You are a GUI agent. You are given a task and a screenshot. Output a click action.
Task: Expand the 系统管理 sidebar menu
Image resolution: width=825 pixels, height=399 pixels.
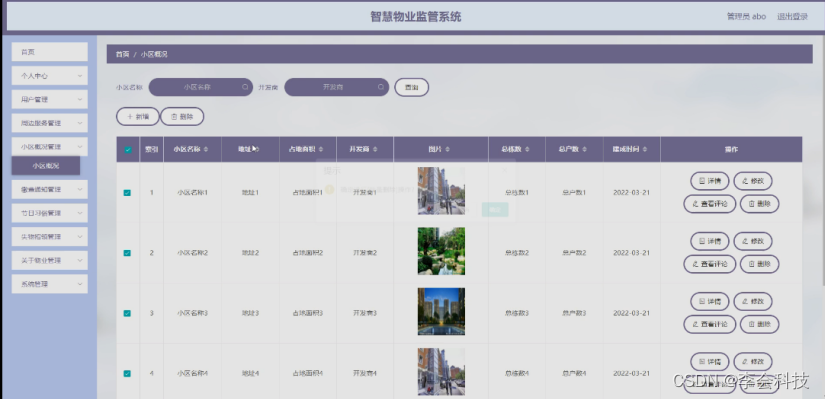coord(49,284)
